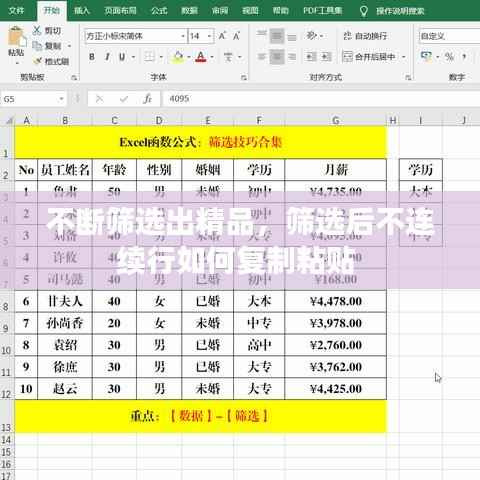
Task: Toggle Italic formatting
Action: pos(107,57)
